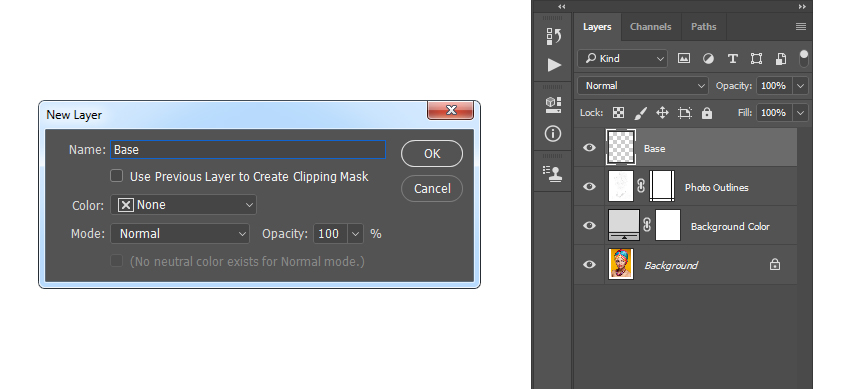Open the Color dropdown in New Layer
850x389 pixels.
point(183,205)
